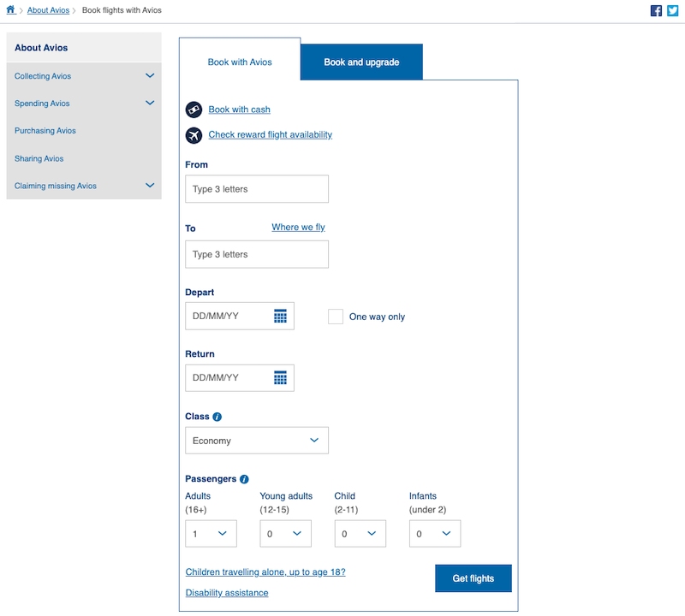Screen dimensions: 685x616
Task: Open the Where we fly link
Action: (x=298, y=227)
